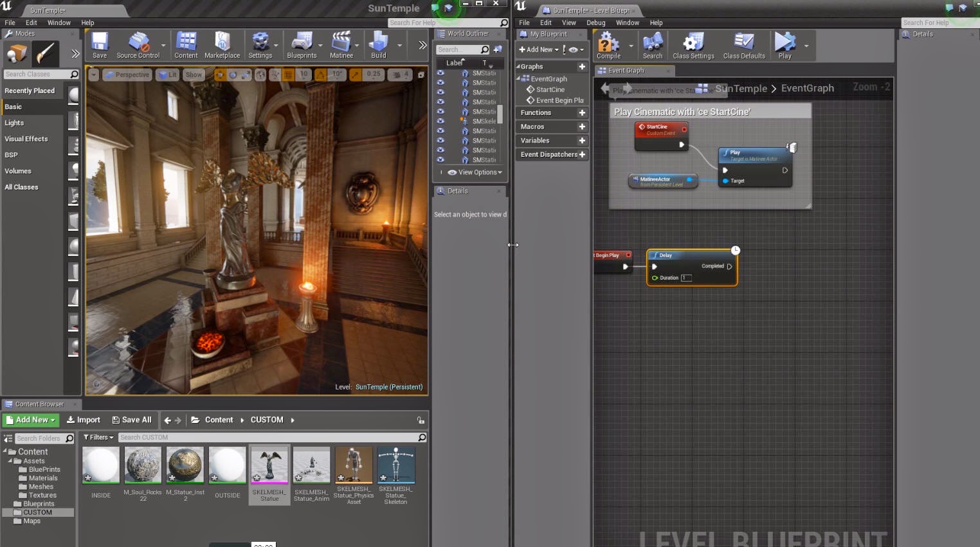Hide the SMSkele actor via eye icon
The image size is (980, 547).
point(440,121)
